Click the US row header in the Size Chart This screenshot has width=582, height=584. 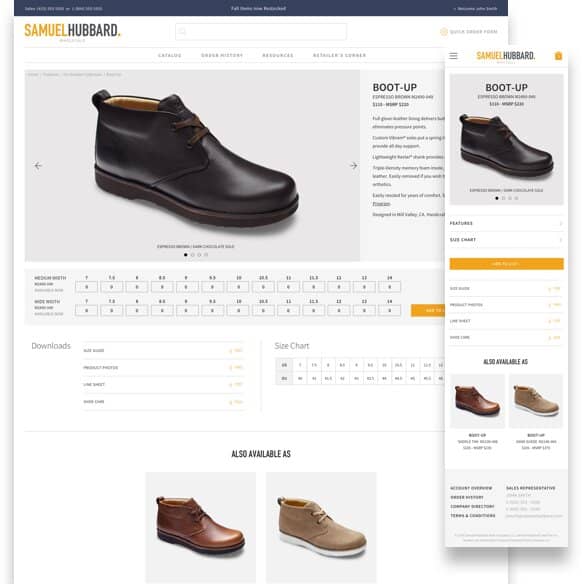click(x=284, y=365)
